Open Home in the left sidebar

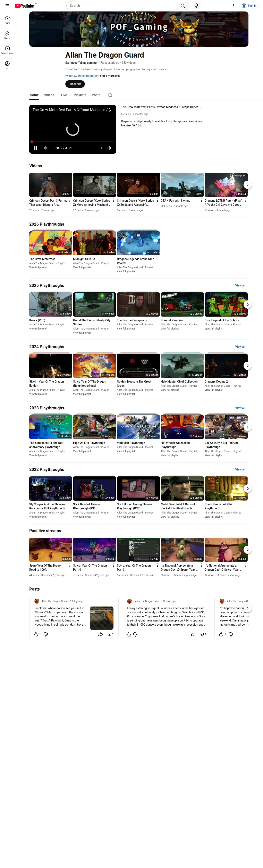7,20
